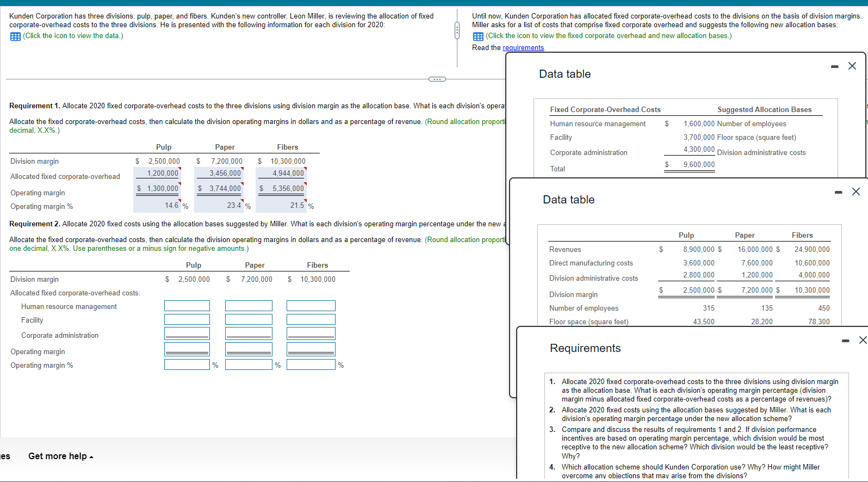Open the fixed corporate overhead table icon

(478, 36)
